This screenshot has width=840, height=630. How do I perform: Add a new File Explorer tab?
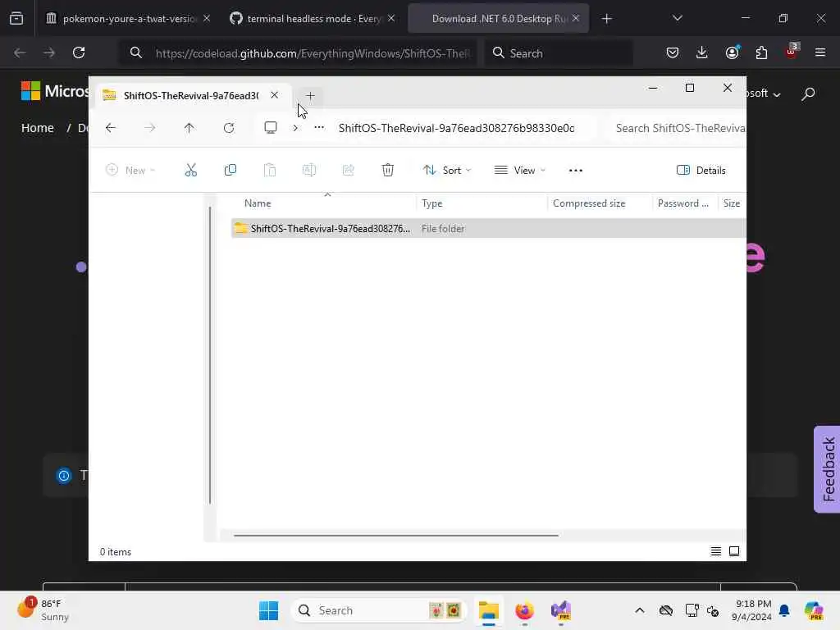pyautogui.click(x=310, y=96)
